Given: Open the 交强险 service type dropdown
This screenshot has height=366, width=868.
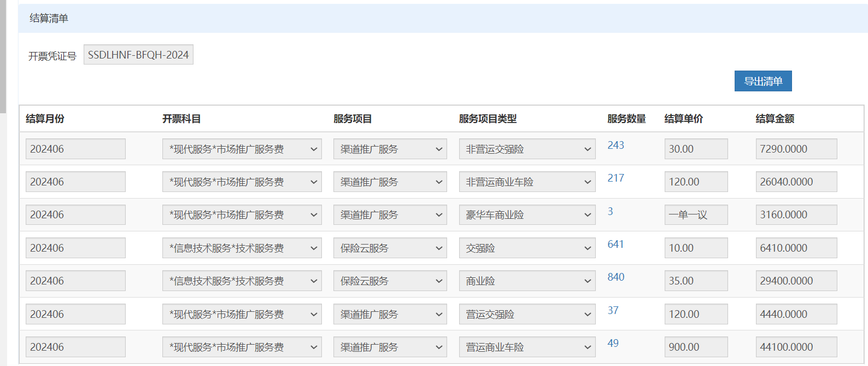Looking at the screenshot, I should (527, 248).
